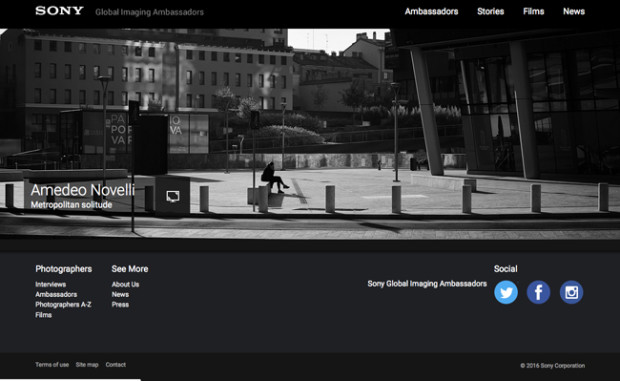Open the Interviews footer link
The height and width of the screenshot is (381, 620).
coord(51,284)
